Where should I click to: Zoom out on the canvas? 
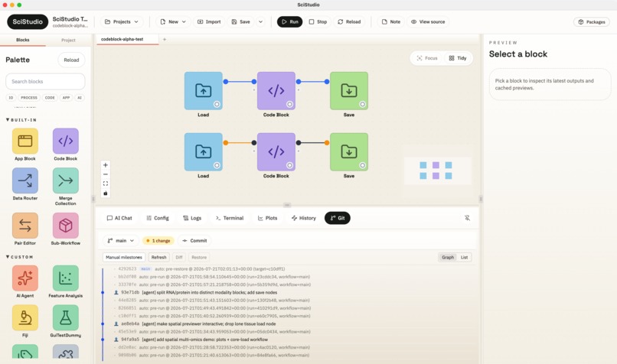(x=106, y=174)
